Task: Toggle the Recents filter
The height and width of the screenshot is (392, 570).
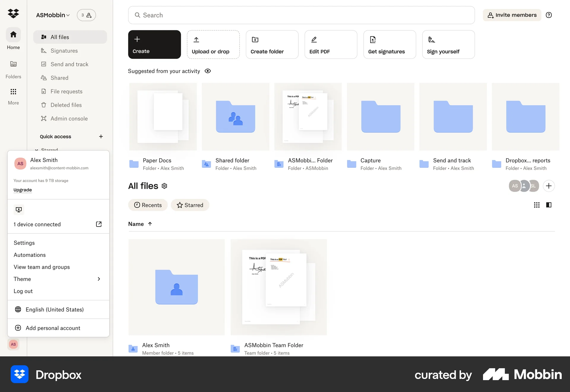Action: tap(148, 205)
